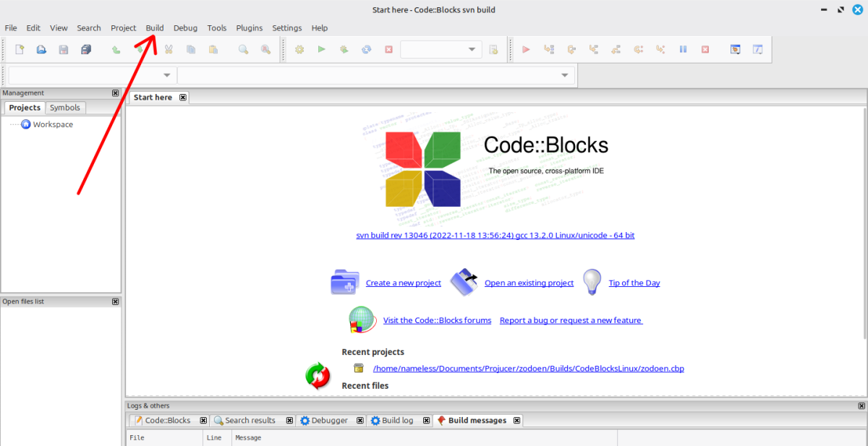Click the forums globe icon

[362, 320]
